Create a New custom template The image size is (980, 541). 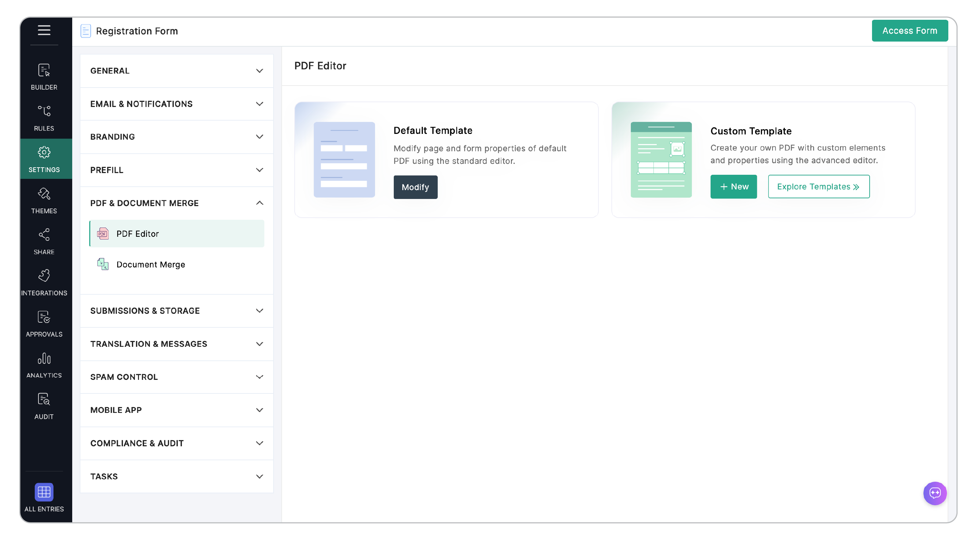[x=733, y=187]
